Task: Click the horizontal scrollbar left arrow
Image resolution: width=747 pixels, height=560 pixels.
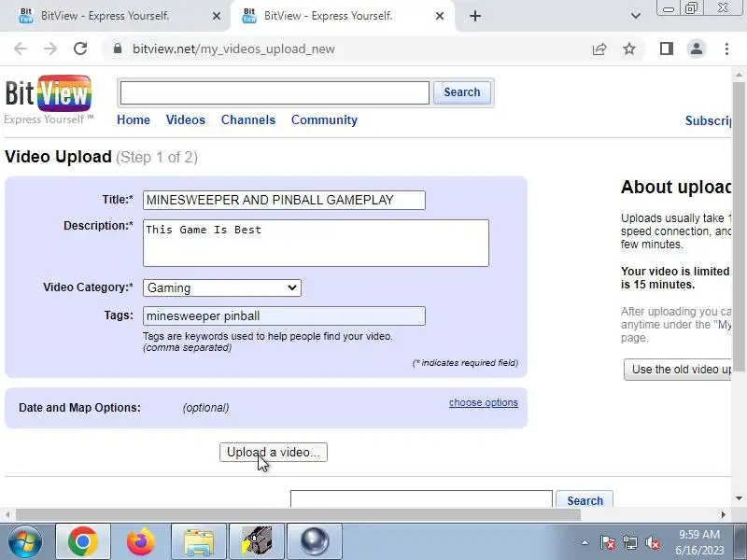Action: point(7,515)
